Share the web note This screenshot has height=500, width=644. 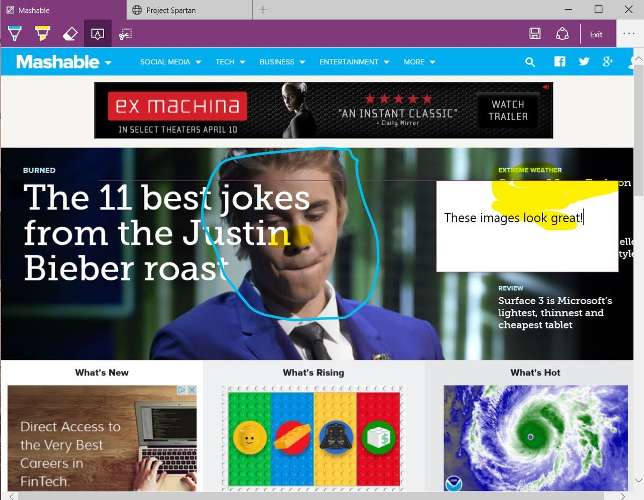coord(562,34)
